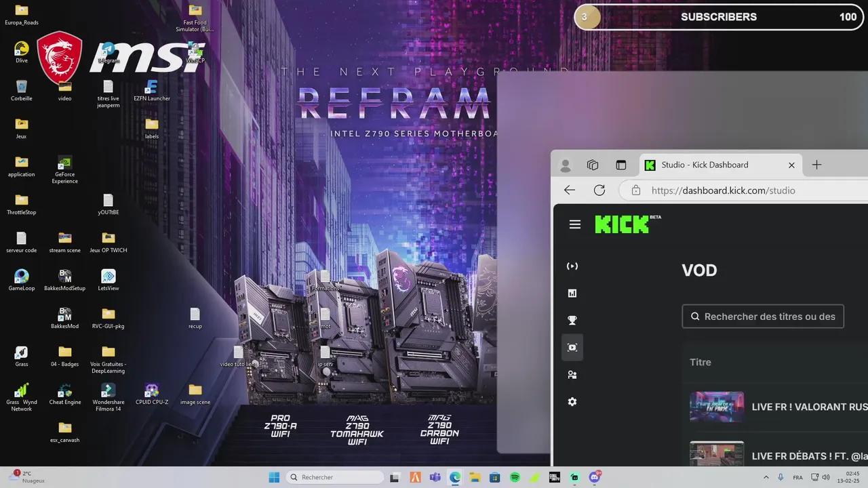The height and width of the screenshot is (488, 868).
Task: Open the VOD clips icon in the sidebar
Action: pyautogui.click(x=572, y=347)
